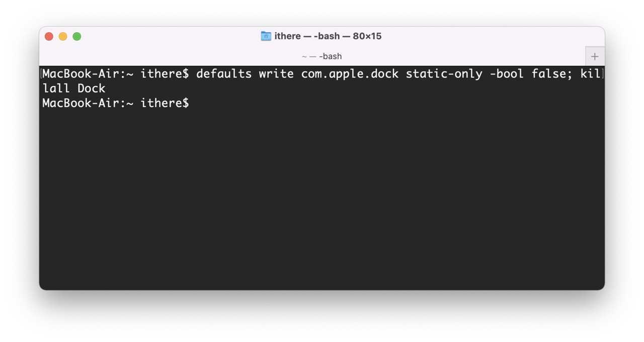644x342 pixels.
Task: Click "lall" at start of second line
Action: (56, 88)
